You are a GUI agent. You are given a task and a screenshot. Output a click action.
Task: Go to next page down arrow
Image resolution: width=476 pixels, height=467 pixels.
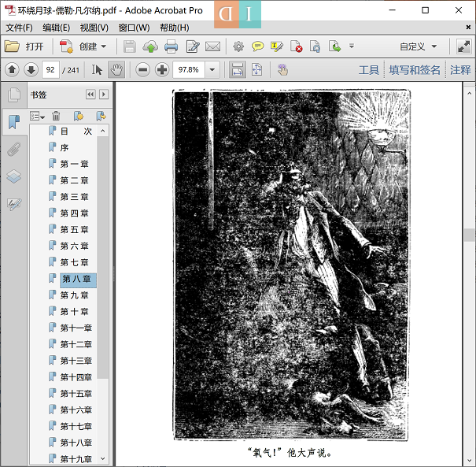[x=31, y=69]
